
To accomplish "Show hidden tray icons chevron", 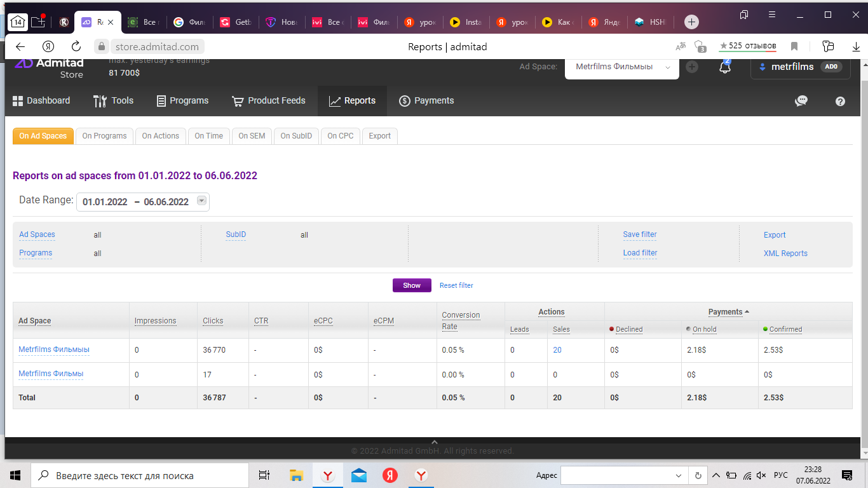I will (x=716, y=475).
